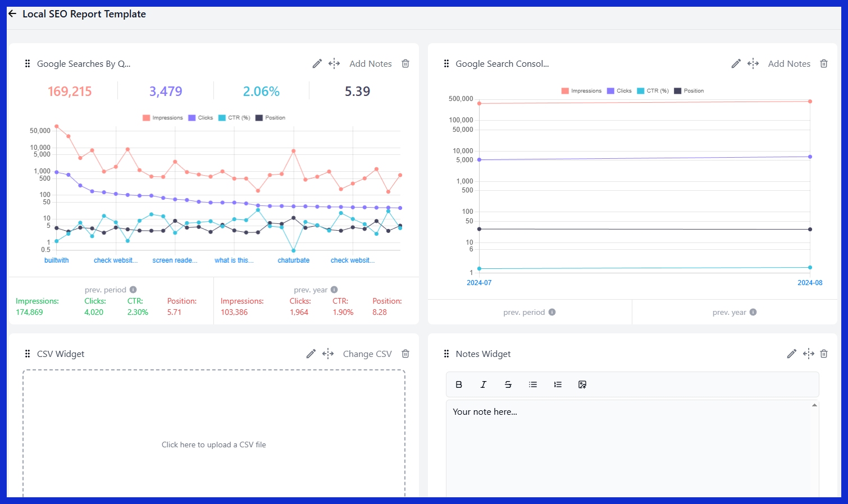Viewport: 848px width, 504px height.
Task: Insert a bulleted list in notes
Action: coord(533,384)
